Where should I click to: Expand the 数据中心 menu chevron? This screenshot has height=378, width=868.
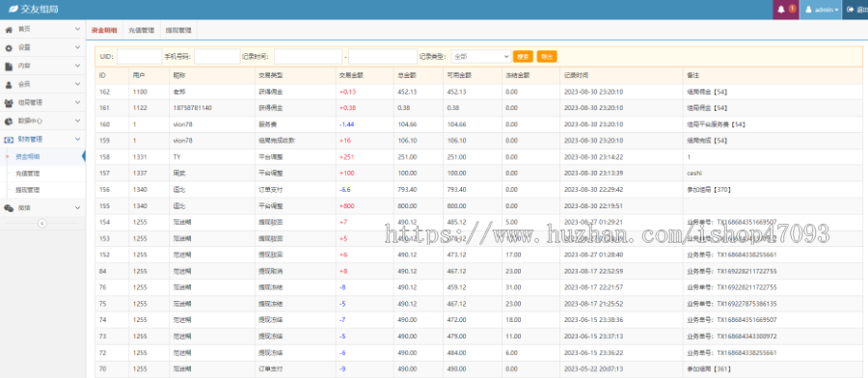pyautogui.click(x=77, y=121)
